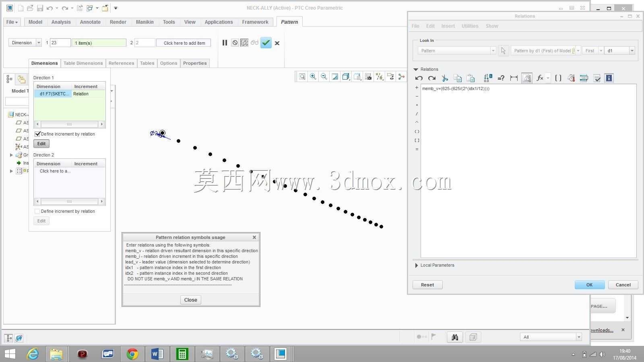
Task: Redo the edit in Relations toolbar
Action: [x=432, y=78]
